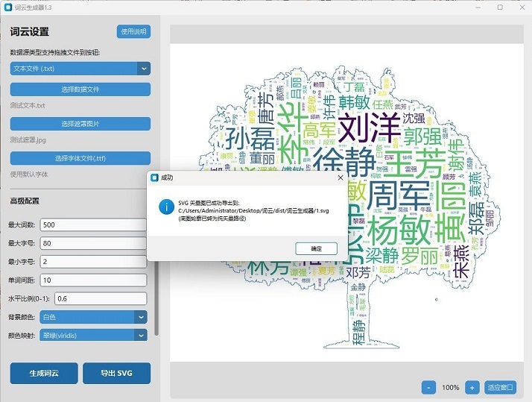Viewport: 532px width, 402px height.
Task: Click the zoom out minus button
Action: coord(428,387)
